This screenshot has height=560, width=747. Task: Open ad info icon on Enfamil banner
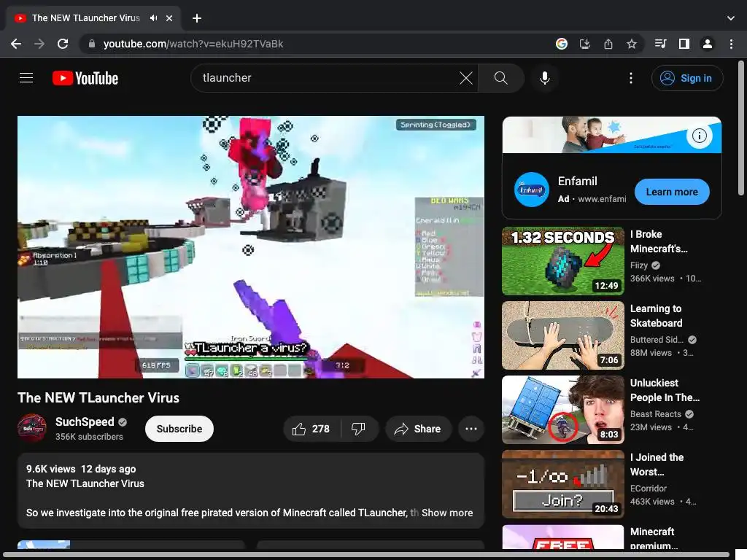click(x=699, y=136)
